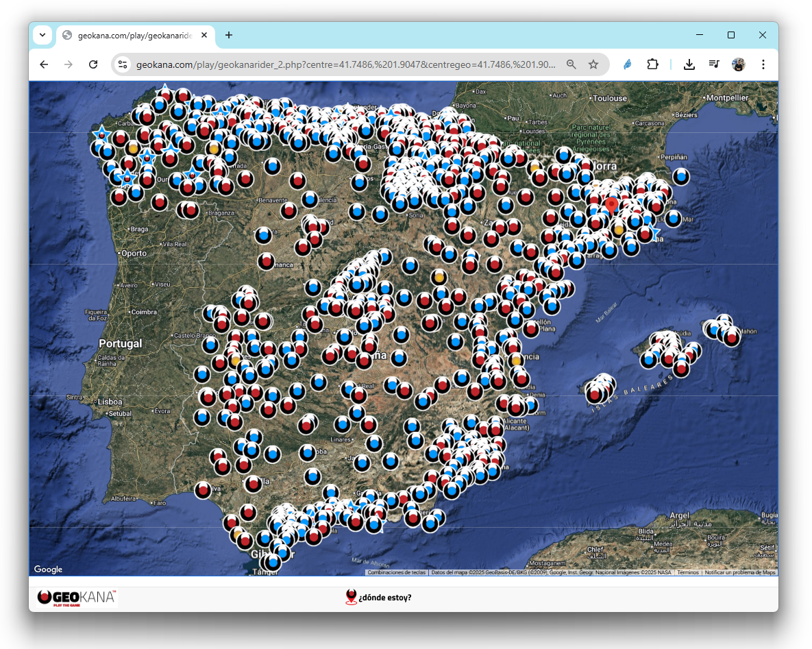Open a new tab with plus button
Viewport: 812px width, 649px height.
[229, 35]
